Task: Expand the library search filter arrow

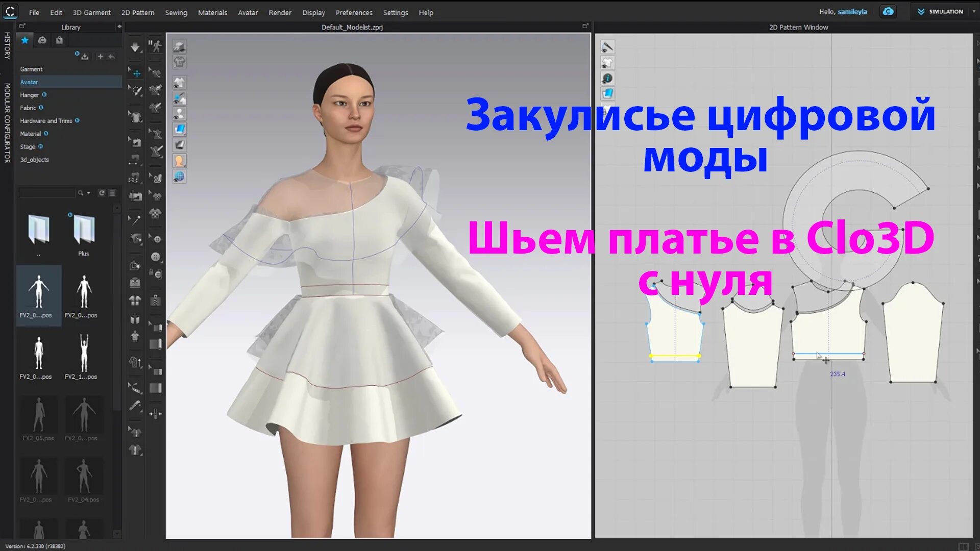Action: [89, 193]
